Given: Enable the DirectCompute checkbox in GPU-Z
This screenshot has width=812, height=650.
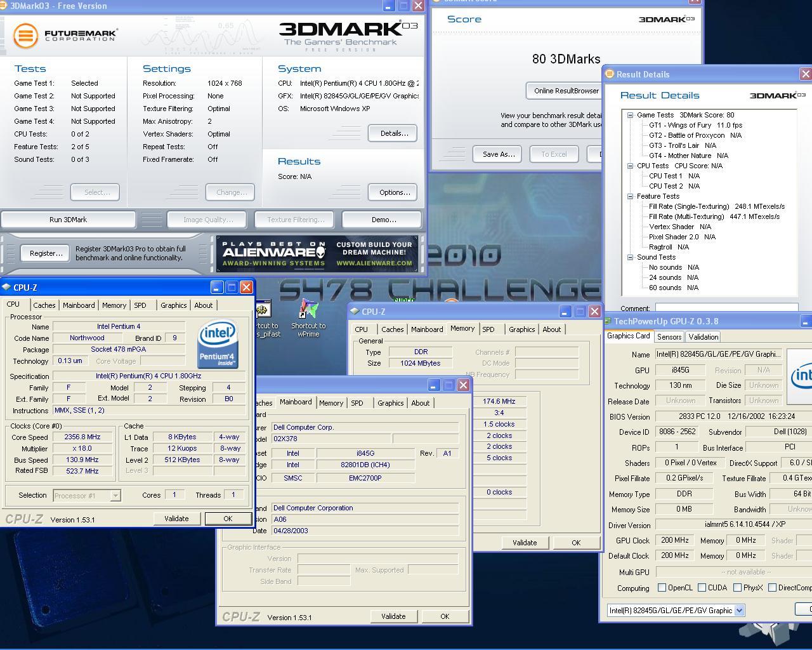Looking at the screenshot, I should (773, 588).
